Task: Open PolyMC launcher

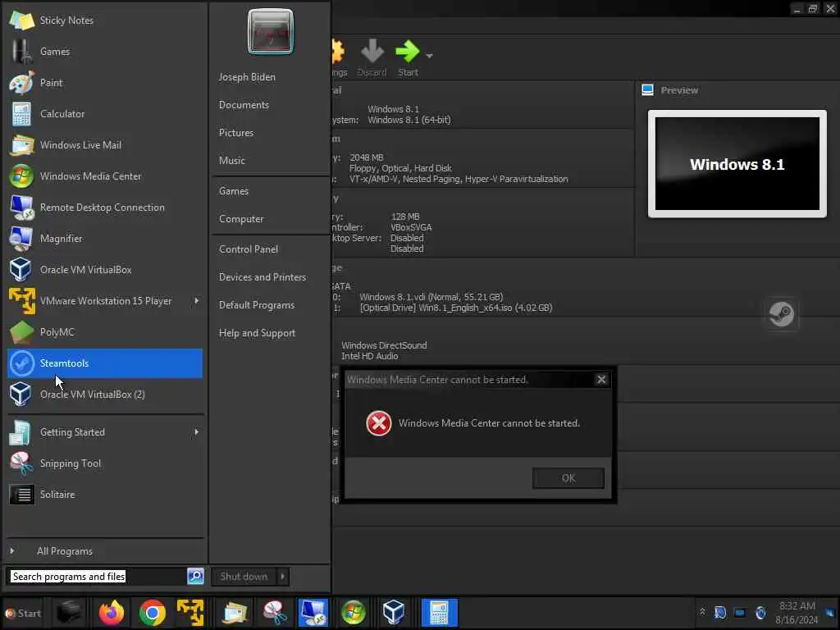Action: (105, 331)
